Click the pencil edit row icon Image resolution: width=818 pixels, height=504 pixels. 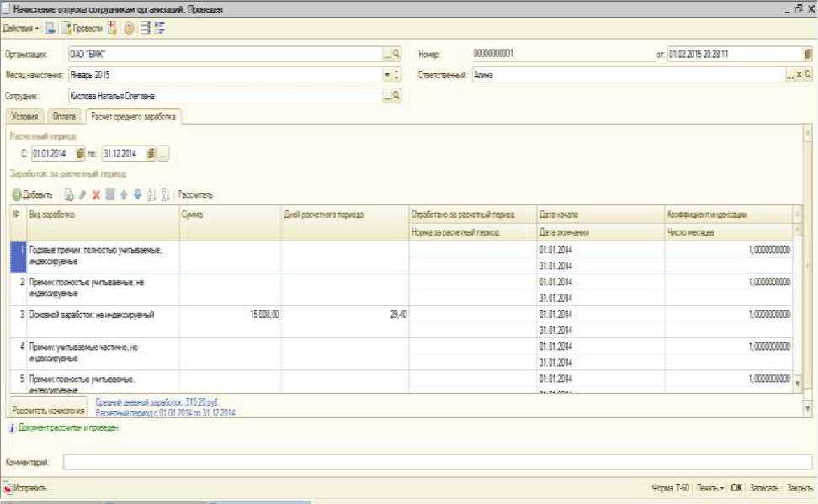pos(82,194)
